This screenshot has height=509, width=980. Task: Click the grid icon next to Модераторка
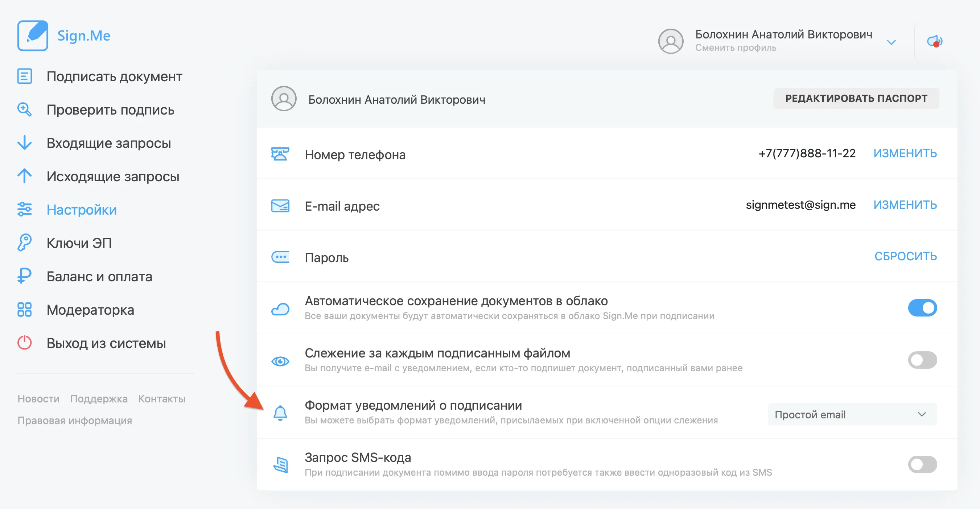(25, 310)
